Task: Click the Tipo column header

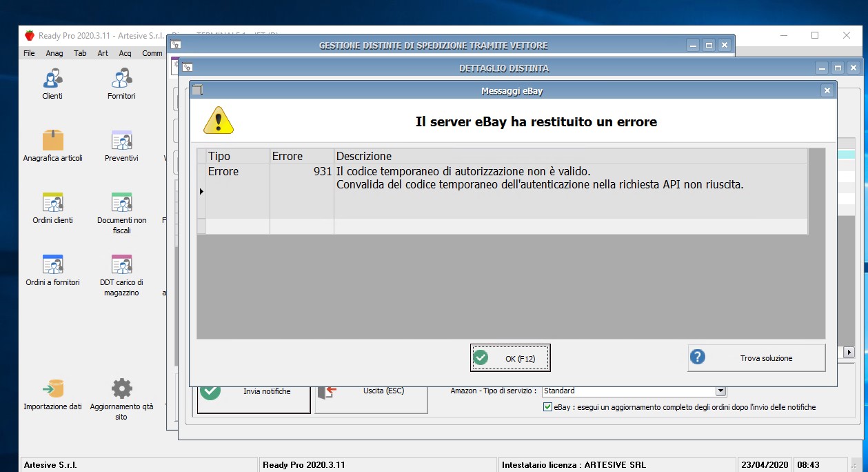Action: pos(238,156)
